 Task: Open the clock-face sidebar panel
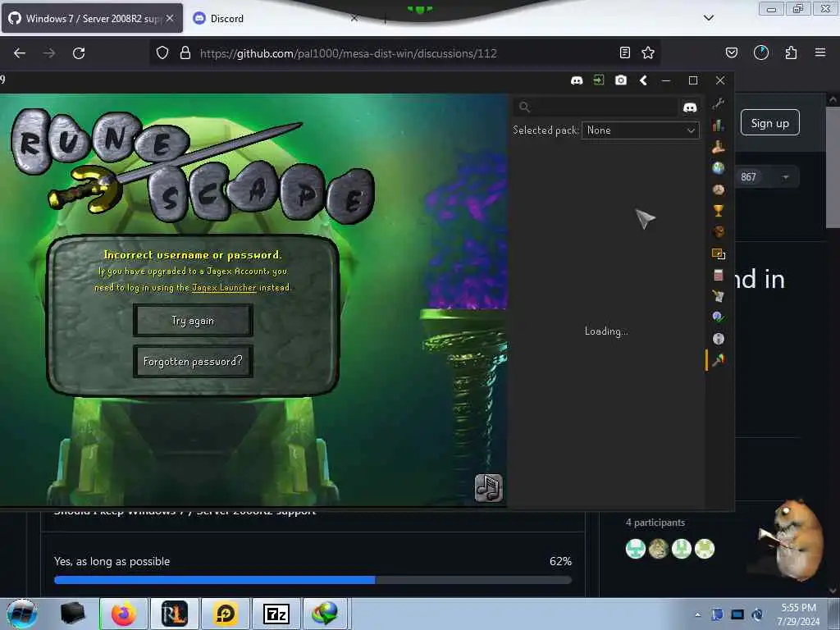coord(719,189)
